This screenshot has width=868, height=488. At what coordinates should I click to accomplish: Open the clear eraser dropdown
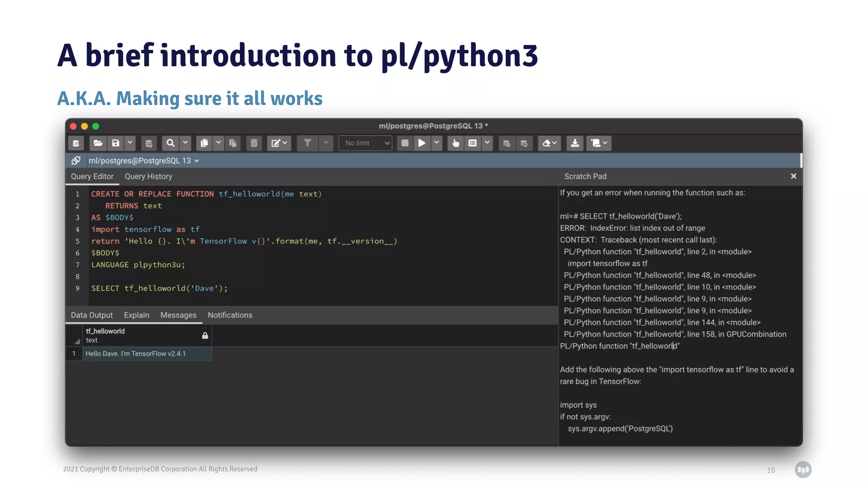[x=550, y=143]
